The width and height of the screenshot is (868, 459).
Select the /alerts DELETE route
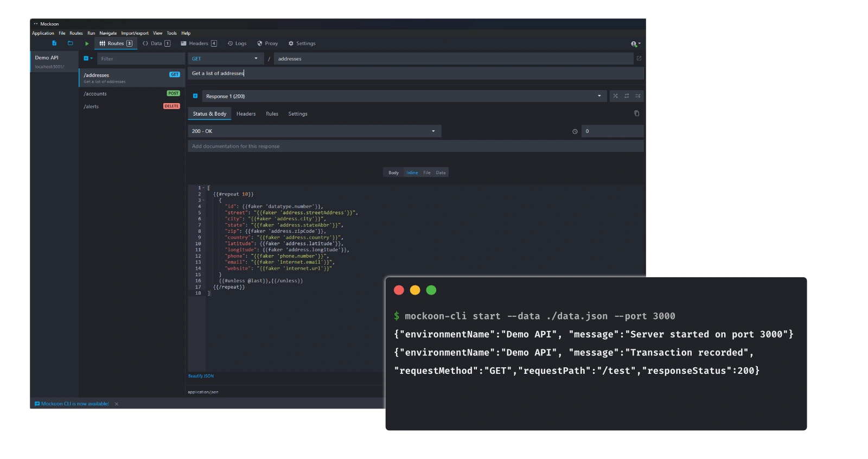(x=132, y=106)
